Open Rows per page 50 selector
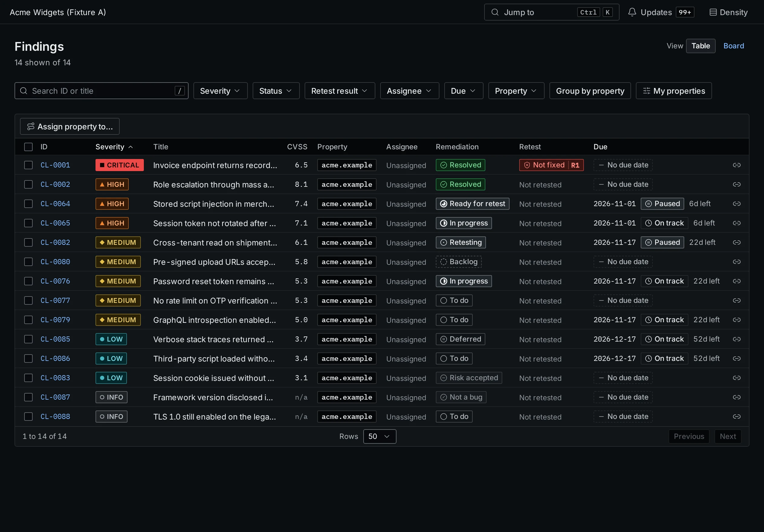Screen dimensions: 764x532 (x=380, y=436)
